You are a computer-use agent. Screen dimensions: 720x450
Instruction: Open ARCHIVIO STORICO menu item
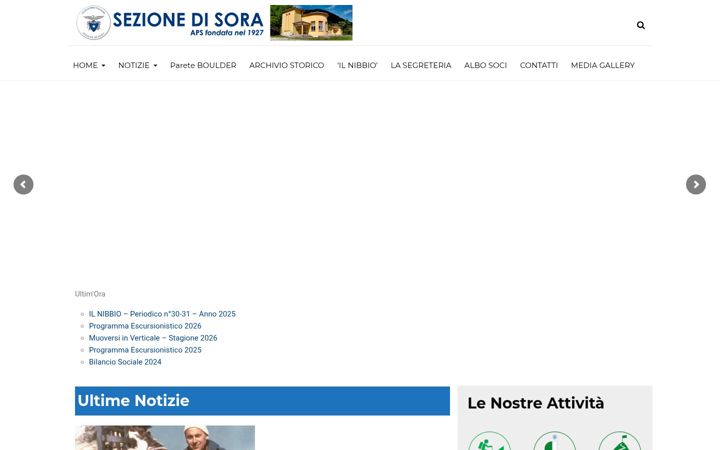click(287, 65)
